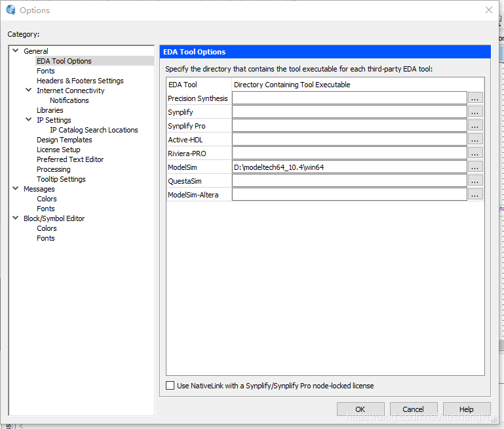Enable NativeLink with Synplify node-locked license
The width and height of the screenshot is (504, 429).
(170, 385)
